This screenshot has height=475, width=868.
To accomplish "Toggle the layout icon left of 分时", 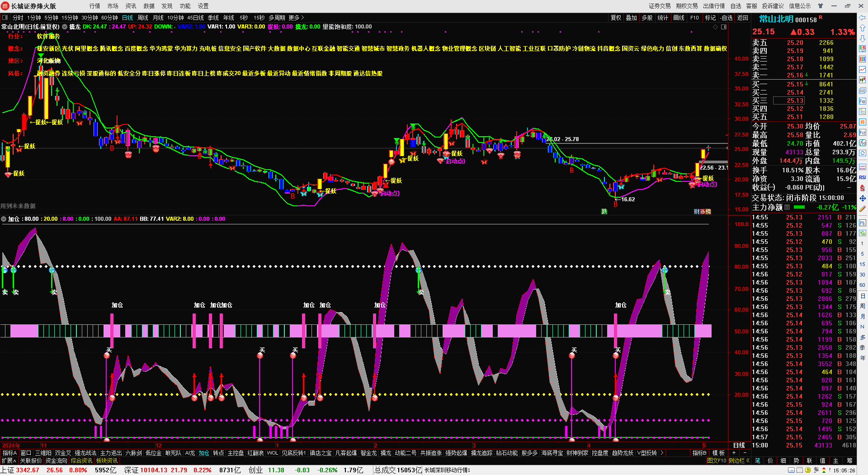I will (x=5, y=18).
